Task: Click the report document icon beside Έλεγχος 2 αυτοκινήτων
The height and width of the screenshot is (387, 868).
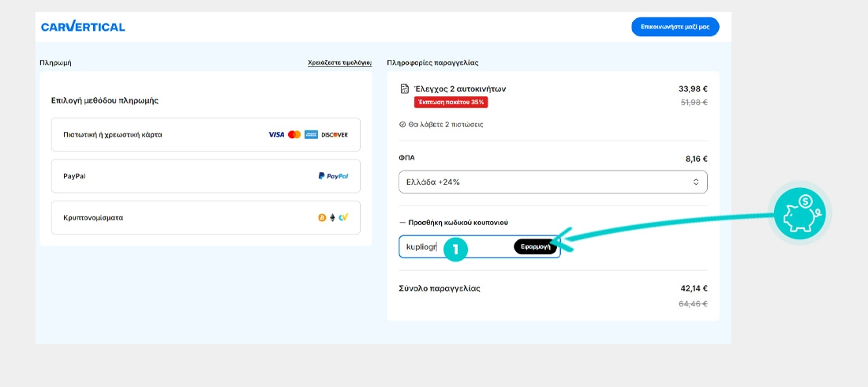Action: tap(404, 88)
